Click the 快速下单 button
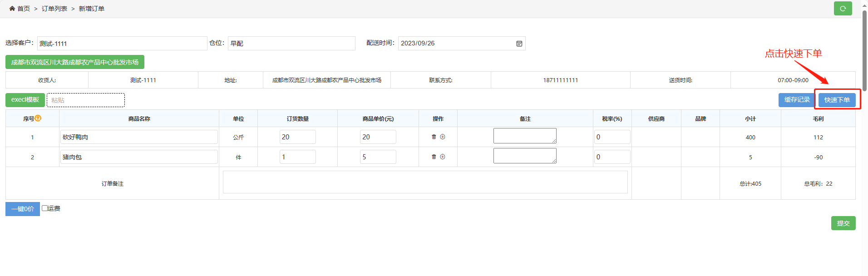This screenshot has width=868, height=276. (x=837, y=100)
